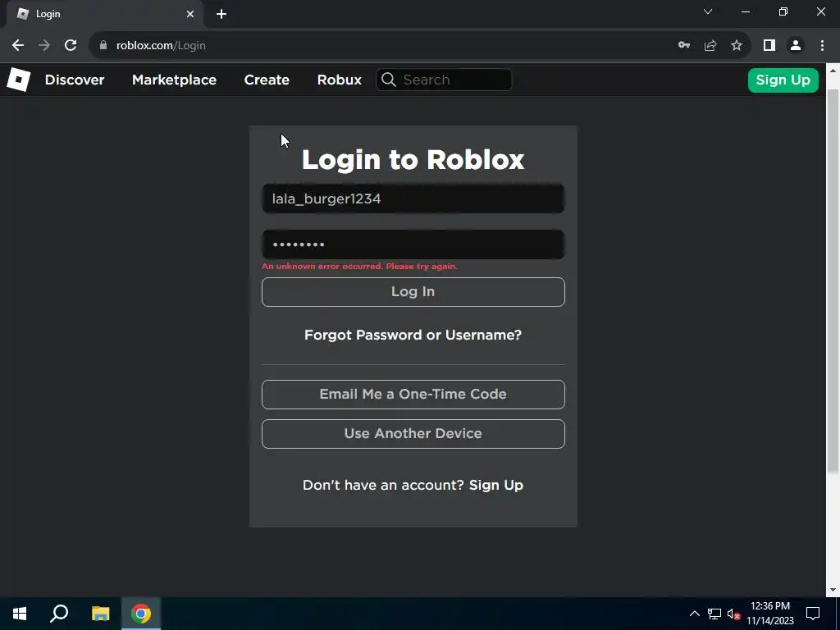This screenshot has width=840, height=630.
Task: Click the network tray icon
Action: [714, 614]
